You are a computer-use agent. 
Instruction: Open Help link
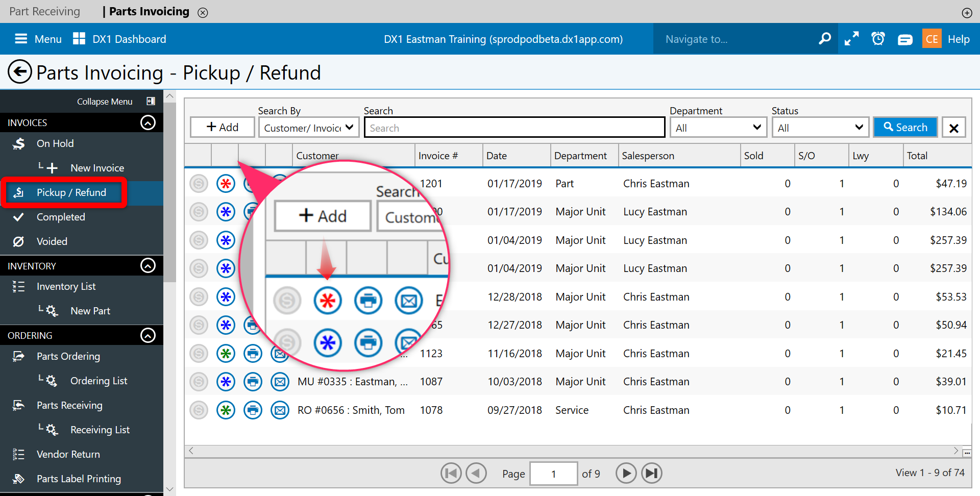click(x=959, y=39)
